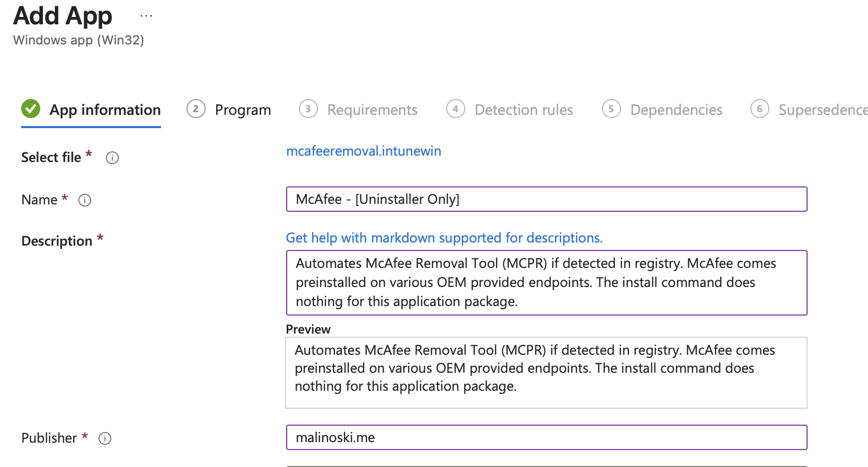Click the info icon next to Select file
Image resolution: width=868 pixels, height=467 pixels.
[112, 158]
